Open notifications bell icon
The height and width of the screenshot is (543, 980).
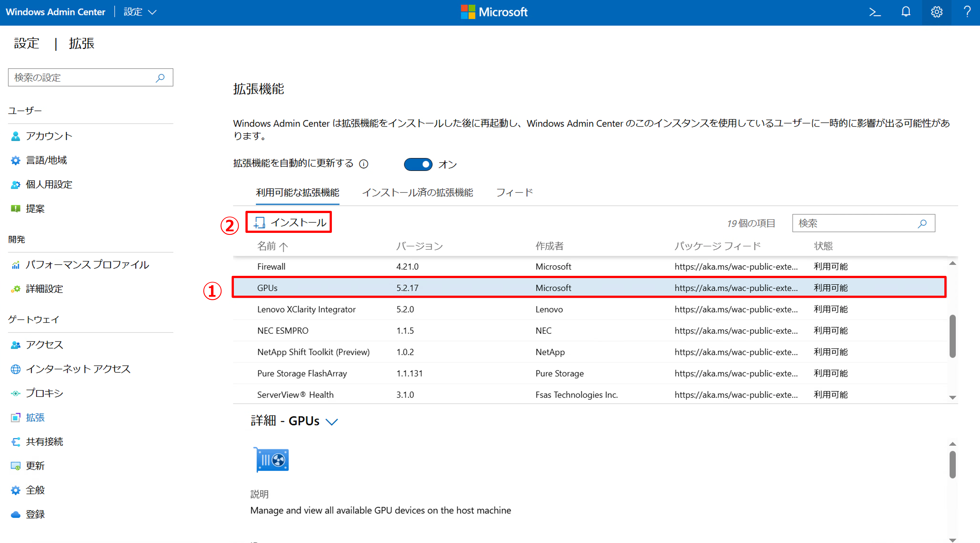[906, 12]
